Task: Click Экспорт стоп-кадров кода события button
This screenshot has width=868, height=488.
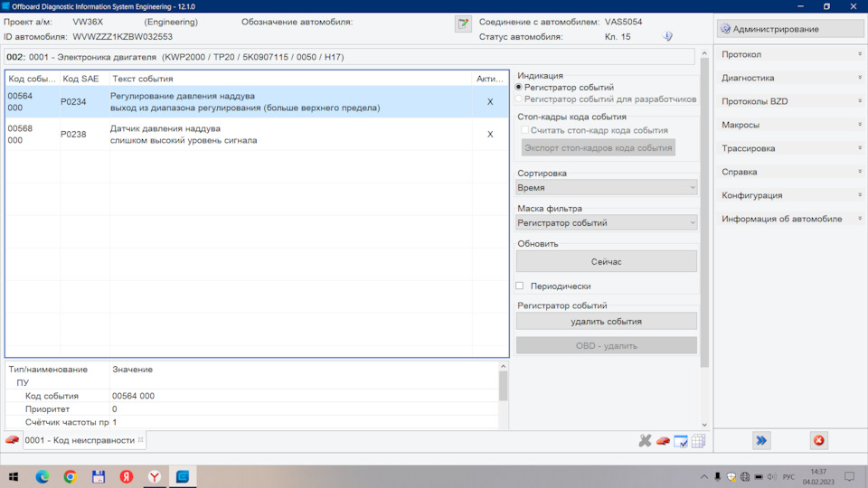Action: (x=599, y=147)
